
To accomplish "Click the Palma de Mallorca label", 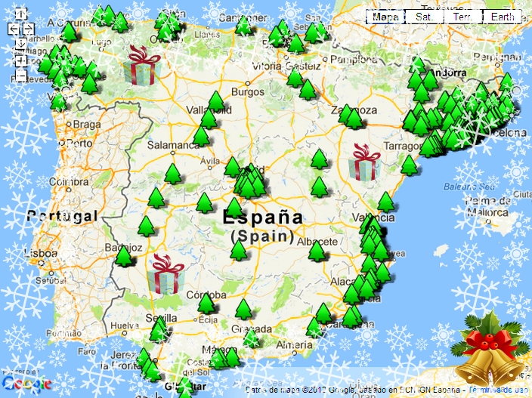I will point(488,207).
